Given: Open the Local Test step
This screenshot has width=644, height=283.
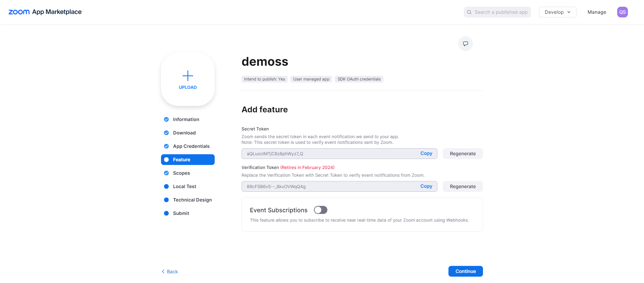Looking at the screenshot, I should 184,186.
